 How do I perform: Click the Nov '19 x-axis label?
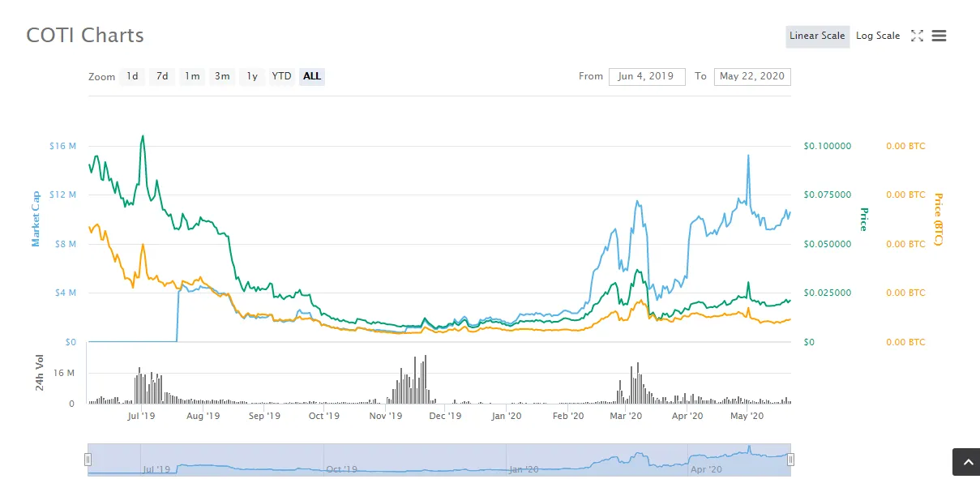coord(386,416)
